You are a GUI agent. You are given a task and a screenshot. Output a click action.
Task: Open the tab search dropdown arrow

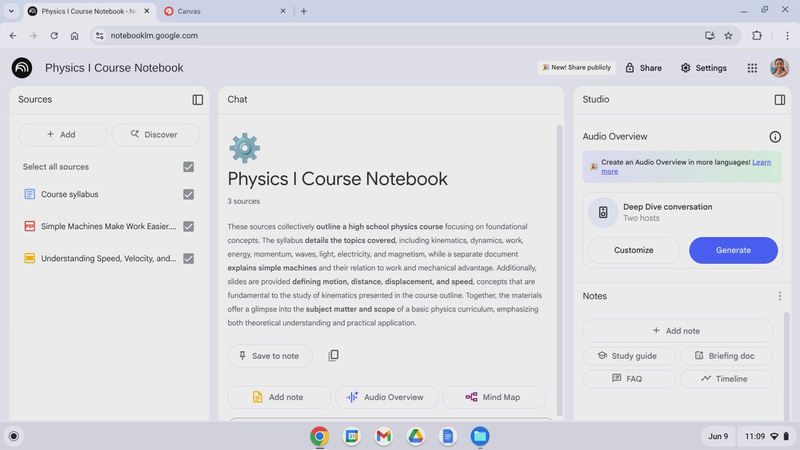(11, 11)
